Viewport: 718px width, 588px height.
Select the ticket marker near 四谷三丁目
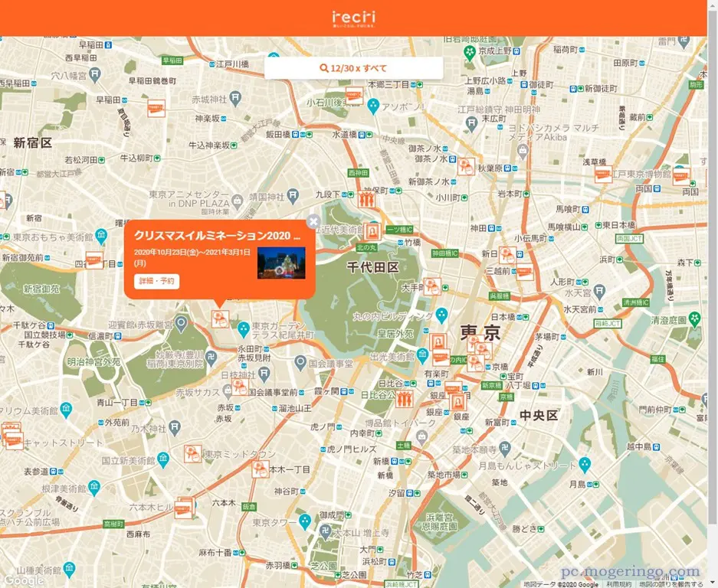click(95, 260)
